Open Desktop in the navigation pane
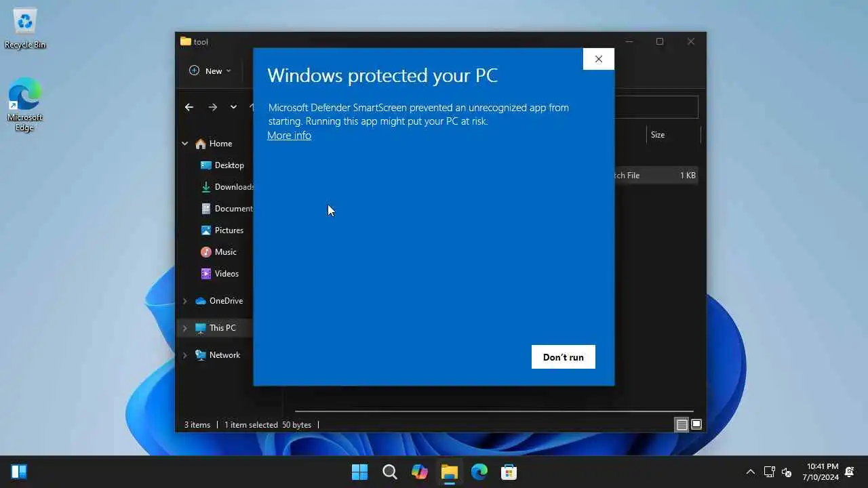The height and width of the screenshot is (488, 868). pos(229,165)
